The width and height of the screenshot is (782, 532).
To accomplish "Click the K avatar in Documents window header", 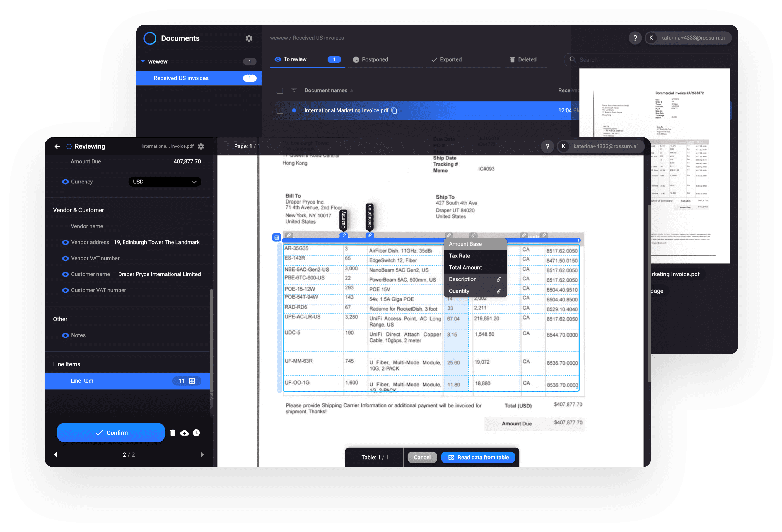I will click(x=651, y=38).
